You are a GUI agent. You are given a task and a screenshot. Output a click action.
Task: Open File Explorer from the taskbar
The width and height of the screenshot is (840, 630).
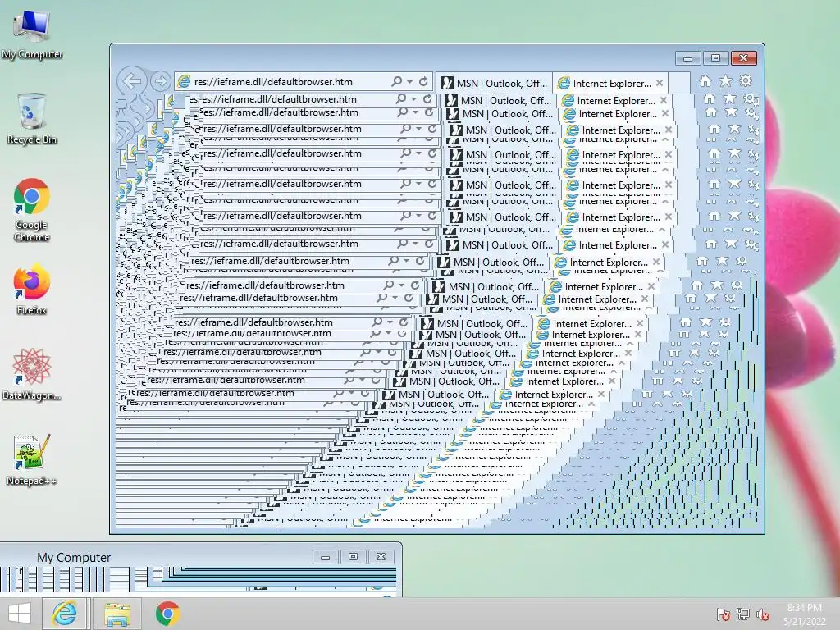117,614
